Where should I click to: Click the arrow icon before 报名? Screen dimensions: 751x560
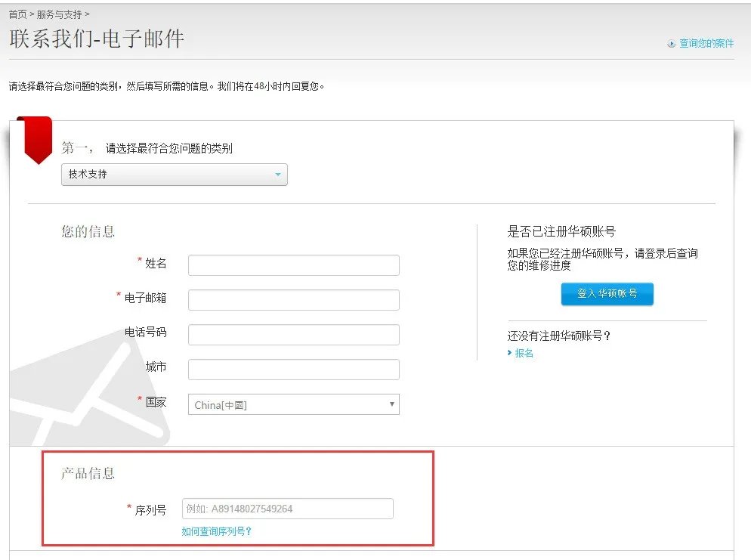[x=509, y=352]
